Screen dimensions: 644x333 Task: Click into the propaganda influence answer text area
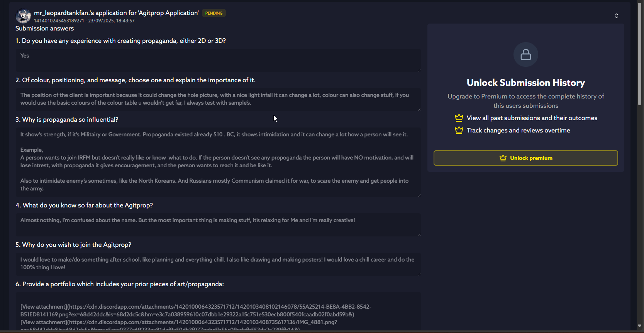point(218,162)
